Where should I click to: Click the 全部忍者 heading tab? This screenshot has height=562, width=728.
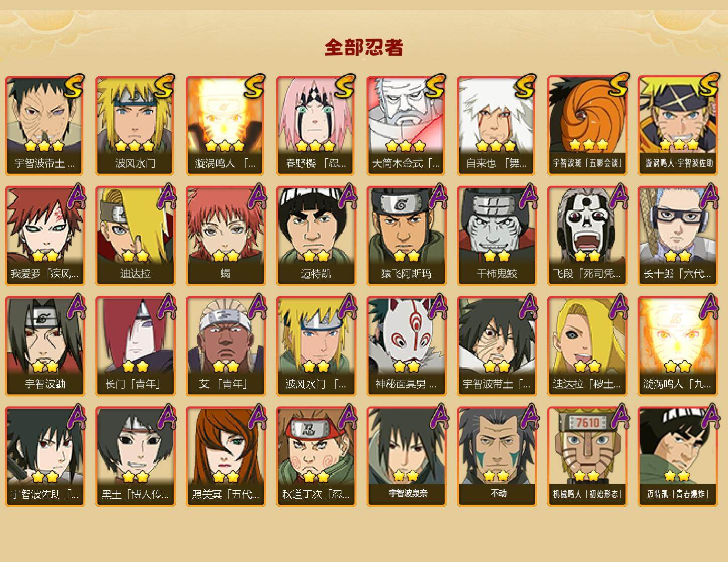point(364,48)
